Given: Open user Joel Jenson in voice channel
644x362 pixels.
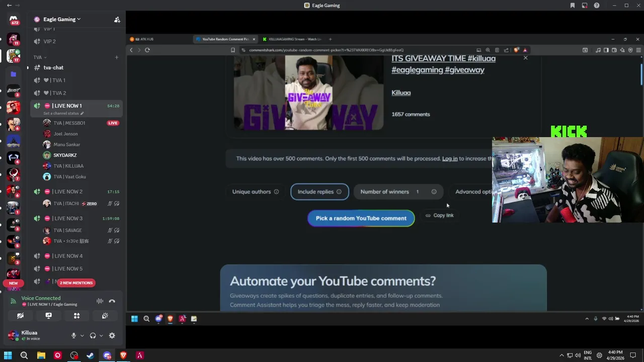Looking at the screenshot, I should (65, 134).
